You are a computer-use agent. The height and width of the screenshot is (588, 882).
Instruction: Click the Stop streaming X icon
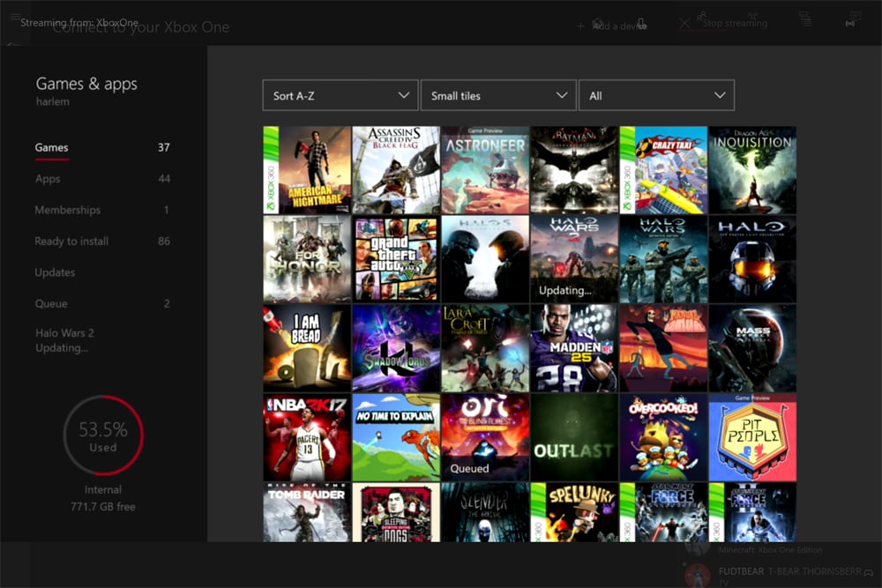[686, 22]
